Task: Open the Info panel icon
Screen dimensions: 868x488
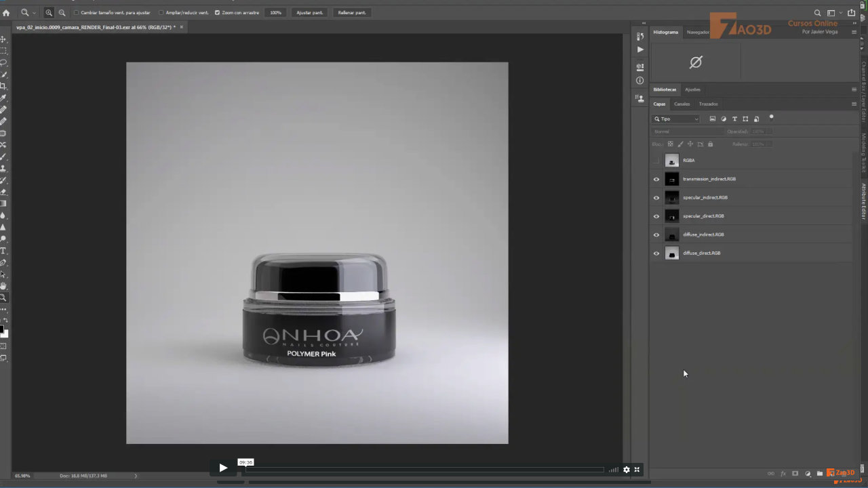Action: [x=640, y=81]
